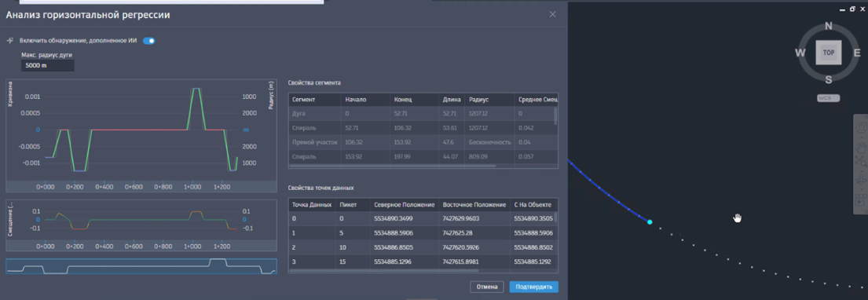This screenshot has height=300, width=868.
Task: Click the AI sparkle icon beside detection label
Action: click(x=9, y=40)
